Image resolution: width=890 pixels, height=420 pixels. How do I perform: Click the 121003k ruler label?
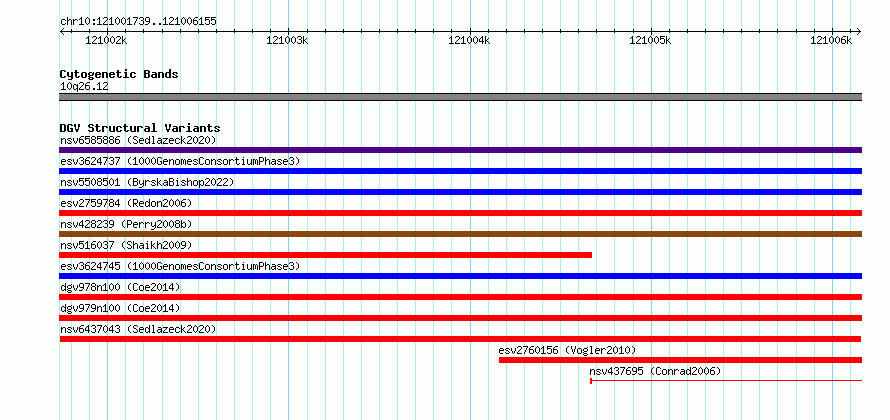[287, 40]
